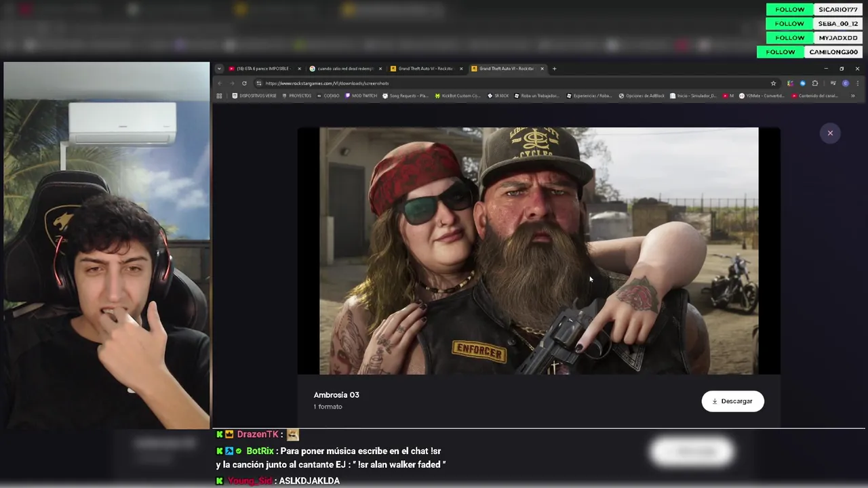Click the BotRix username in chat
The width and height of the screenshot is (868, 488).
click(x=260, y=451)
